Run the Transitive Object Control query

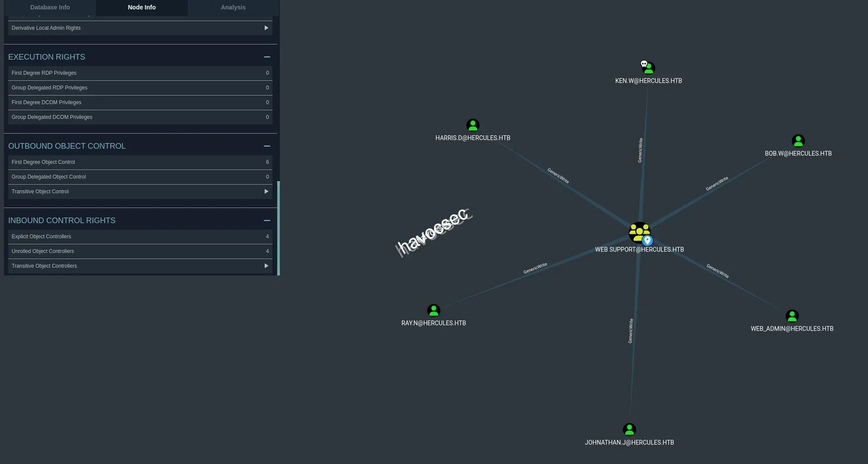(140, 192)
